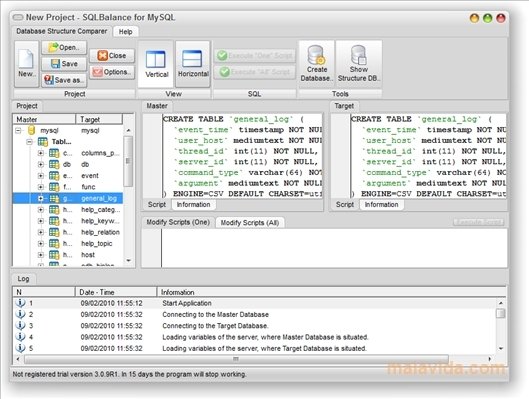Click the info icon of log entry 1
Image resolution: width=529 pixels, height=399 pixels.
pyautogui.click(x=20, y=303)
